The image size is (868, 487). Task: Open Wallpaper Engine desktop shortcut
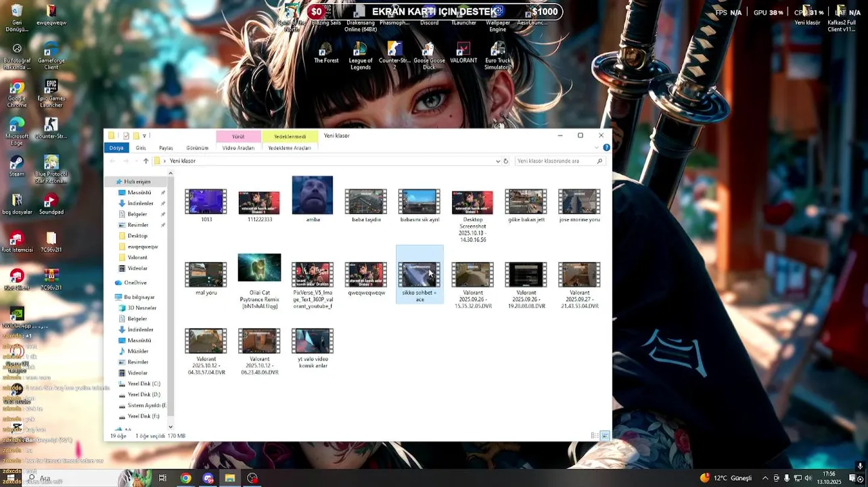(x=498, y=18)
